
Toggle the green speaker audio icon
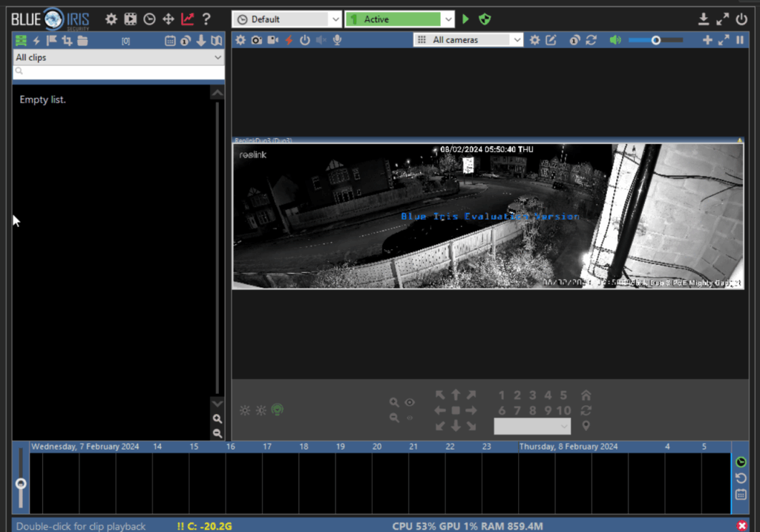[615, 40]
